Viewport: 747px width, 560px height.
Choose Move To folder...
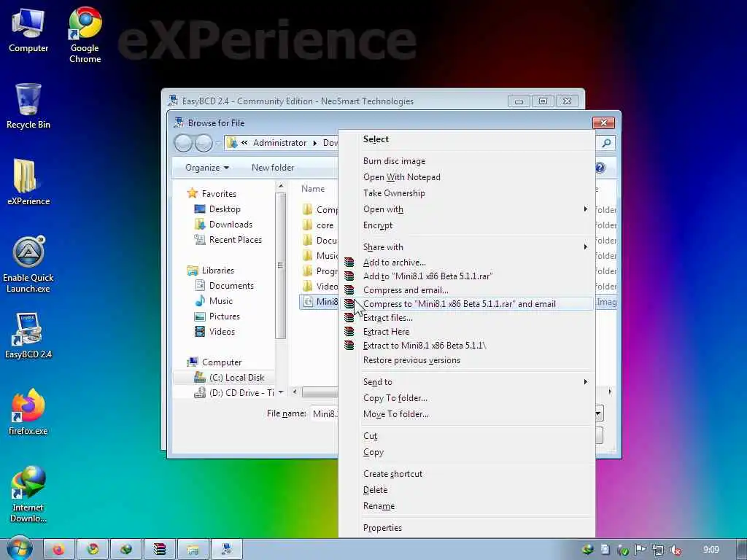coord(467,414)
